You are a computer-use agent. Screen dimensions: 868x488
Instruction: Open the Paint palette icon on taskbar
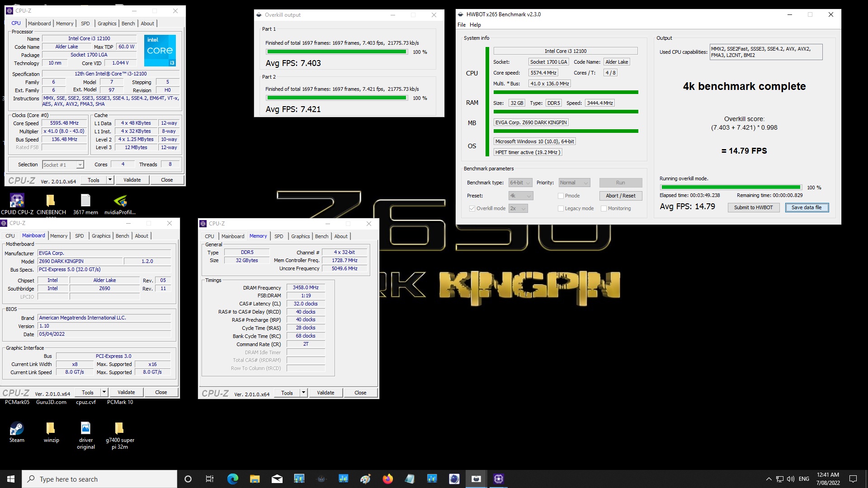tap(365, 479)
